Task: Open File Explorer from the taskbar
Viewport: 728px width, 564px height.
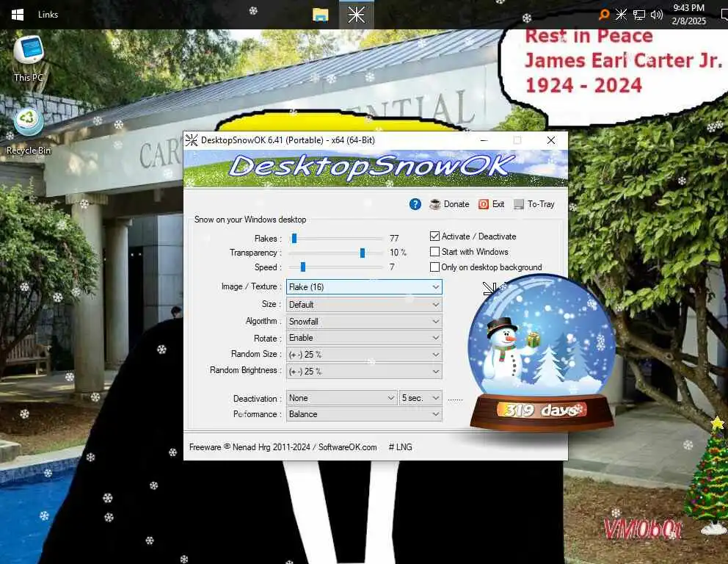Action: pyautogui.click(x=321, y=15)
